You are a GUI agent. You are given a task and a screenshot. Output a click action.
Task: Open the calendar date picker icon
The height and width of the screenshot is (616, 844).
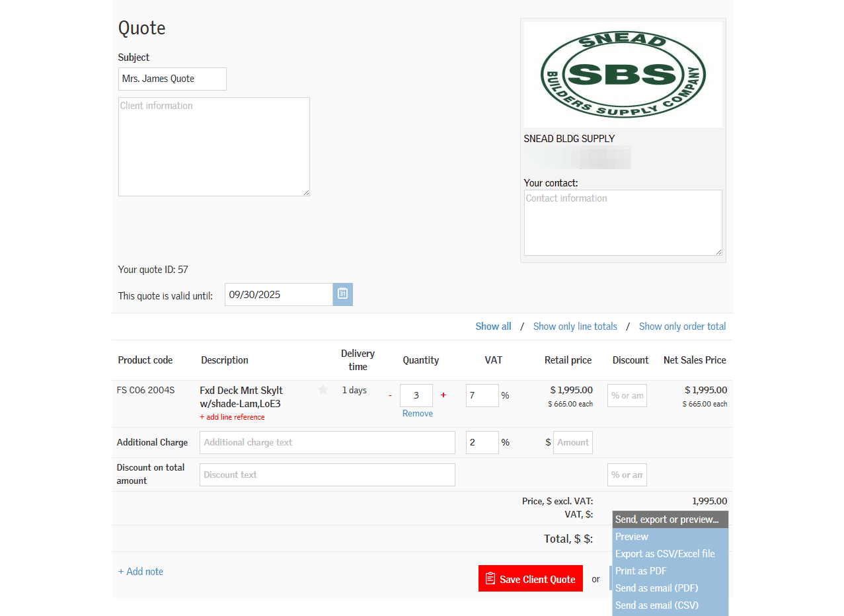click(342, 294)
